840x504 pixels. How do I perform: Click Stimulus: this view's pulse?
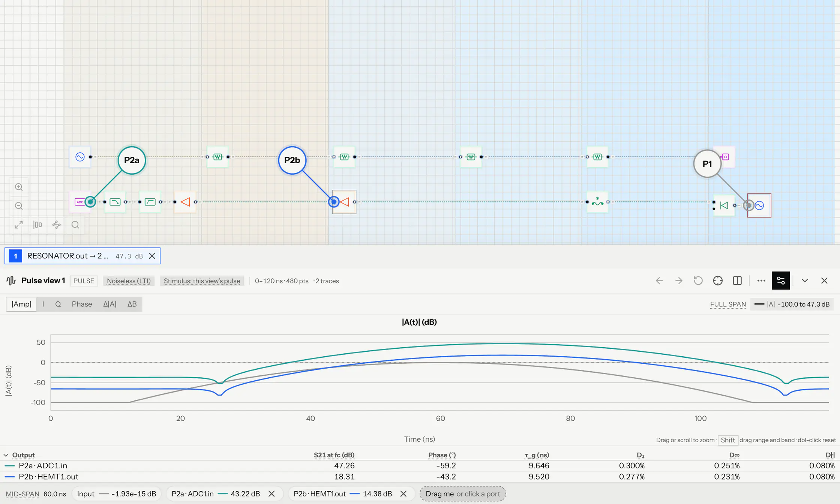click(202, 281)
